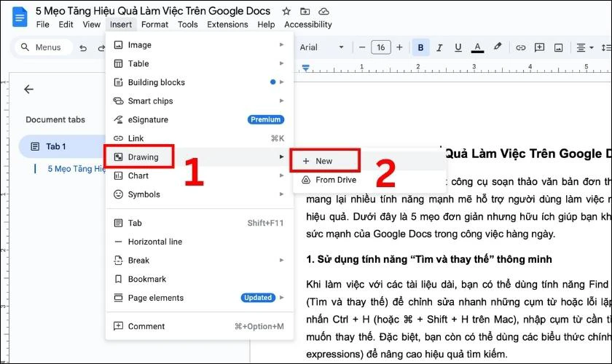
Task: Expand the Smart chips submenu
Action: (199, 101)
